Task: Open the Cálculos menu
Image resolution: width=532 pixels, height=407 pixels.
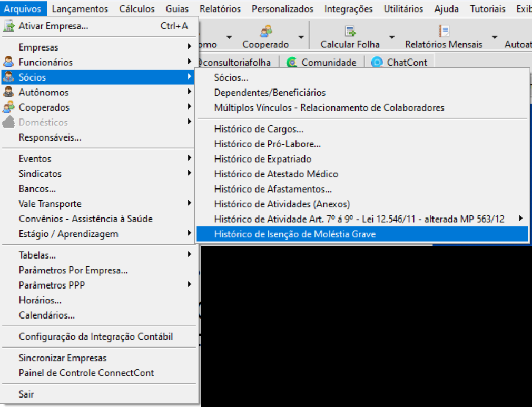Action: (x=137, y=8)
